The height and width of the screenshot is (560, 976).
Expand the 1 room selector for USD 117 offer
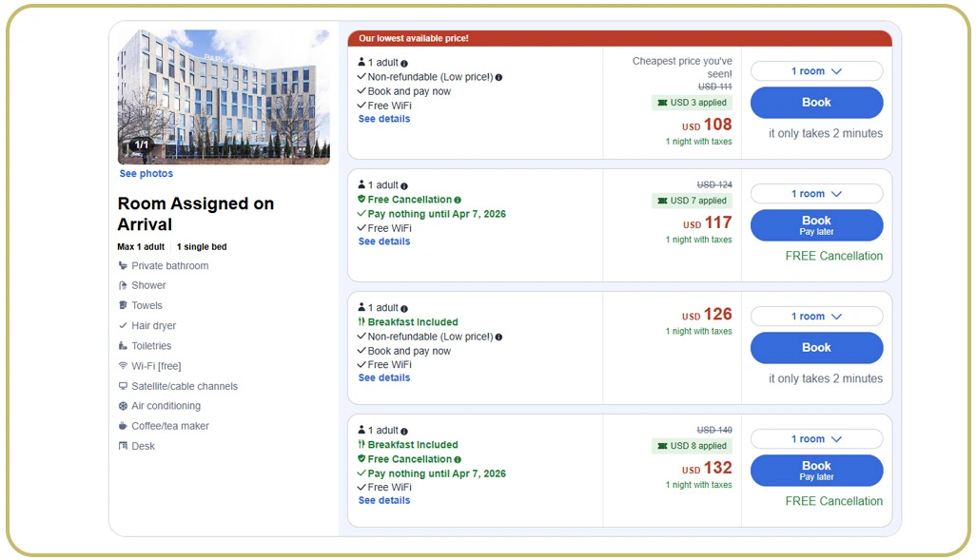(816, 194)
